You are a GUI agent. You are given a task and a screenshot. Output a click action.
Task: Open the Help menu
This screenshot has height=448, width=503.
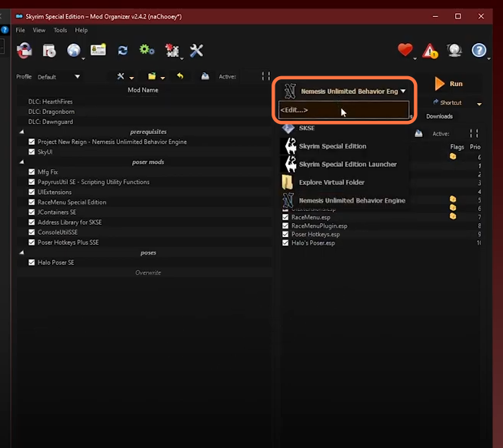tap(82, 30)
